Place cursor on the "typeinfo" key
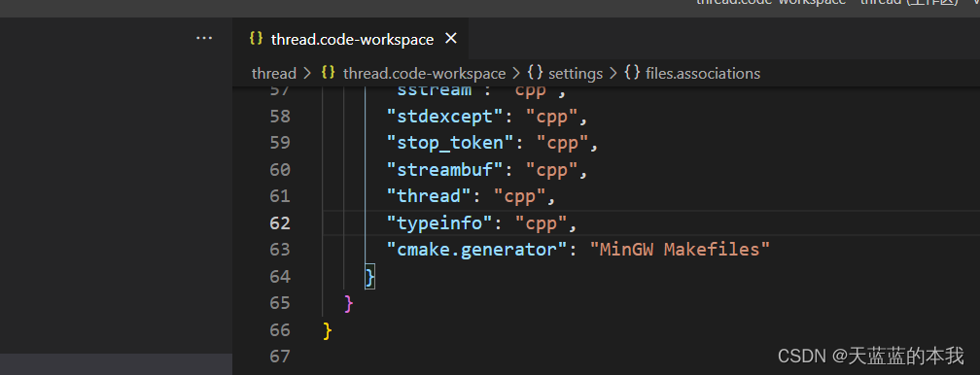 440,223
